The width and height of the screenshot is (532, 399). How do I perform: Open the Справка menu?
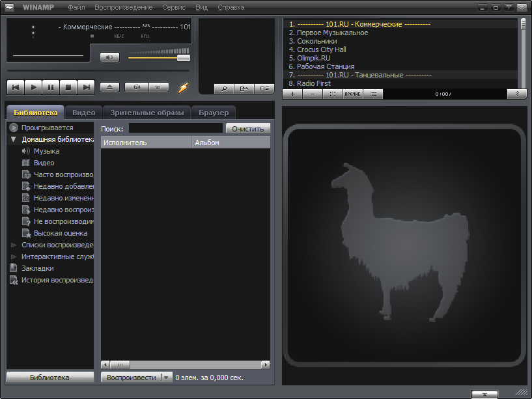(x=231, y=7)
